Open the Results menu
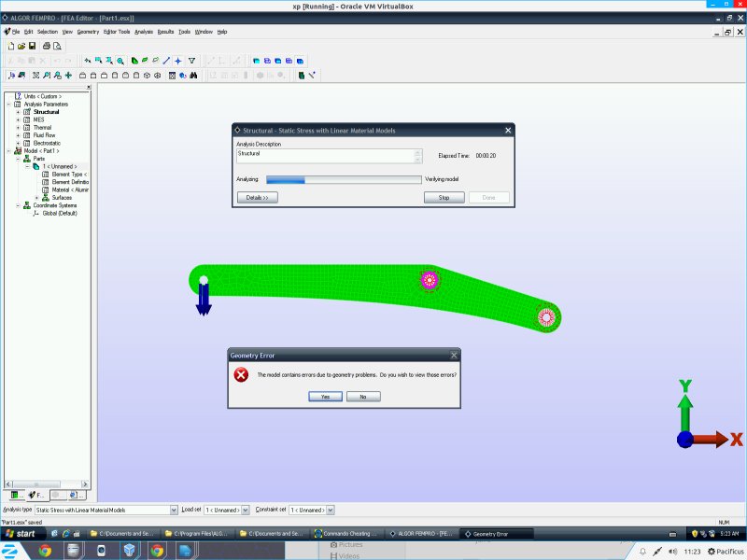Viewport: 747px width, 560px height. point(165,32)
